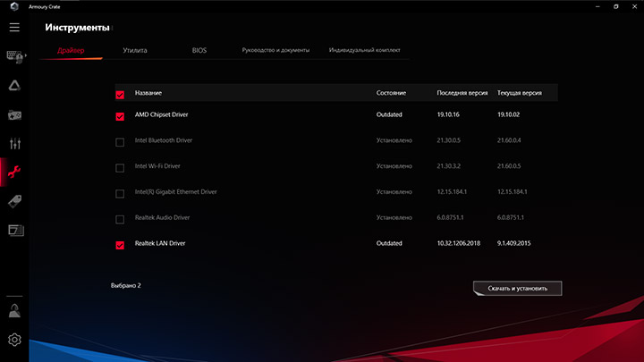Viewport: 644px width, 362px height.
Task: Click the Выбрано 2 selection count
Action: (126, 285)
